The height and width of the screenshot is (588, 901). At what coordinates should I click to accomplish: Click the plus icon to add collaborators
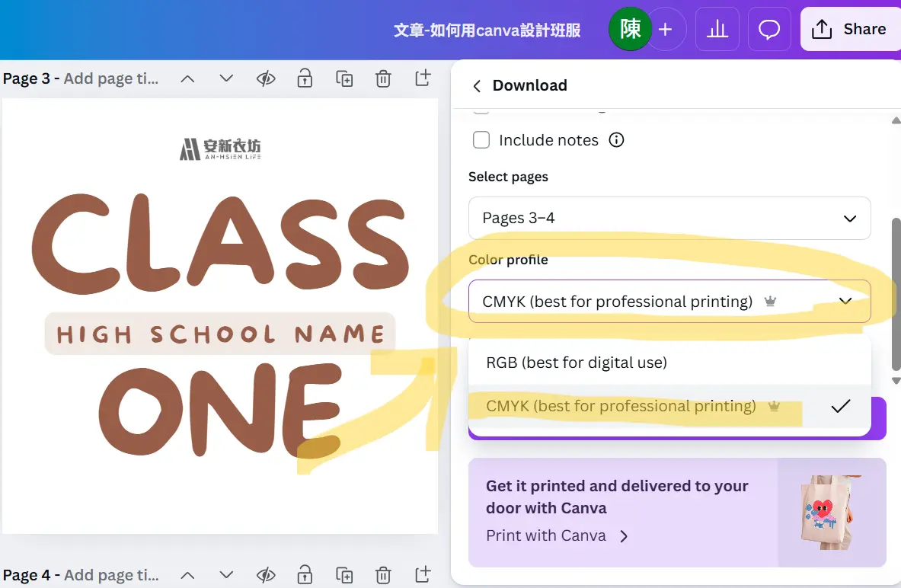click(665, 30)
